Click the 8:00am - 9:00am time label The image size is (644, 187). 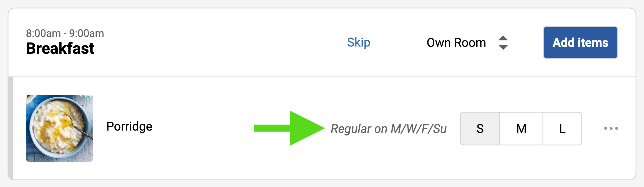click(x=65, y=33)
